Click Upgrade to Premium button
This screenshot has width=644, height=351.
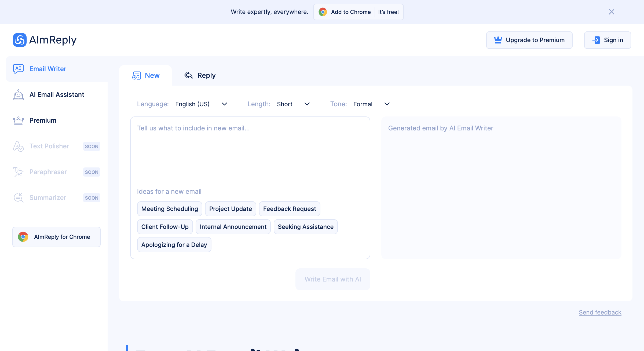(x=529, y=40)
